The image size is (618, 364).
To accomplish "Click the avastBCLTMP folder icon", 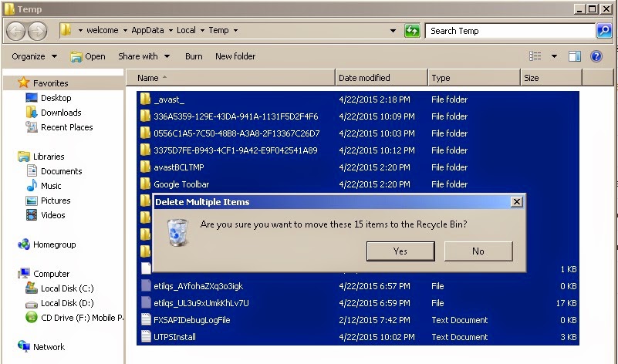I will click(x=146, y=167).
